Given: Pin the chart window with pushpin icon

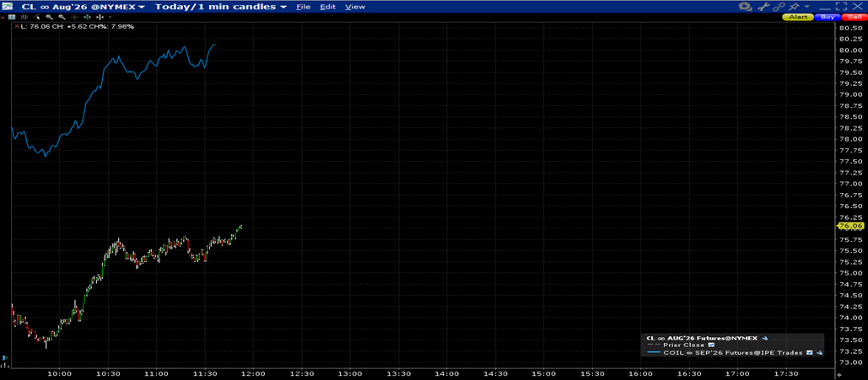Looking at the screenshot, I should tap(794, 7).
